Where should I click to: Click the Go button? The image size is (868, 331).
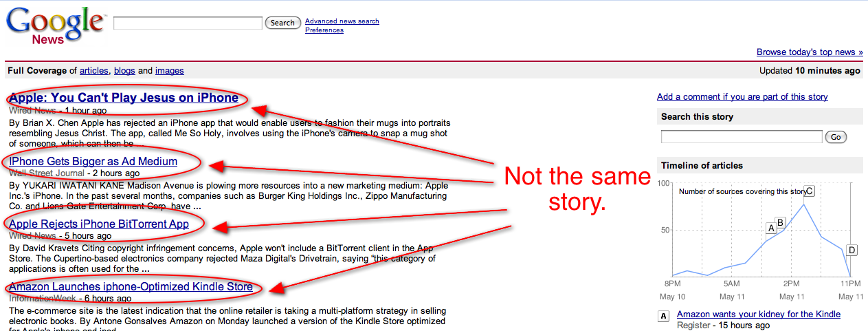click(x=836, y=138)
